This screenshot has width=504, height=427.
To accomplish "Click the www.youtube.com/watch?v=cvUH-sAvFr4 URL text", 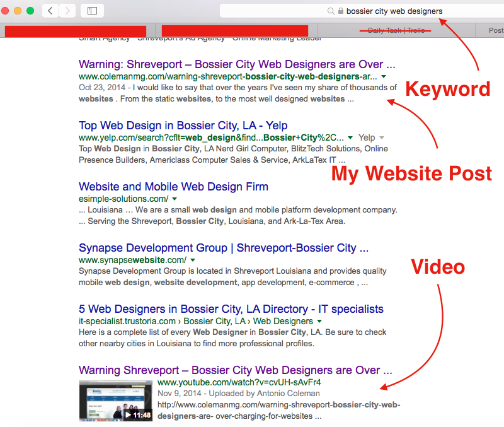I will pyautogui.click(x=239, y=382).
